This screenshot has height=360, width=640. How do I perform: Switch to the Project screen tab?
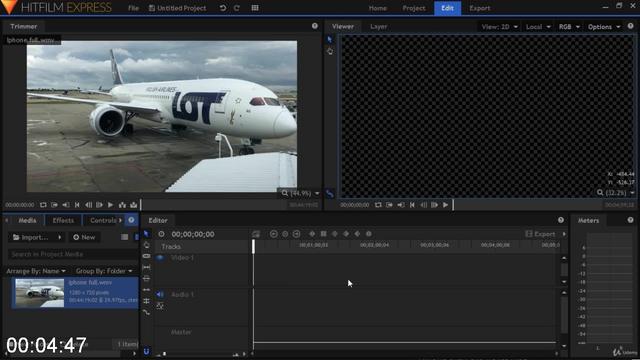[x=413, y=8]
